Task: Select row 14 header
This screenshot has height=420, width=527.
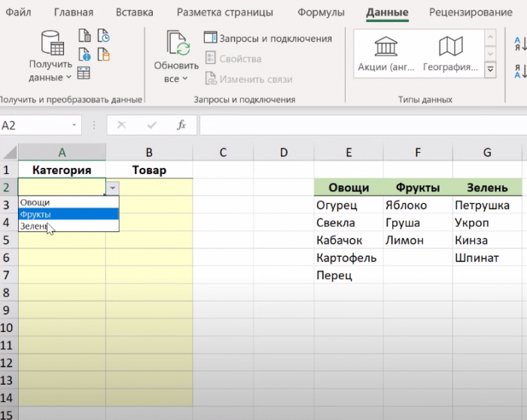Action: 9,398
